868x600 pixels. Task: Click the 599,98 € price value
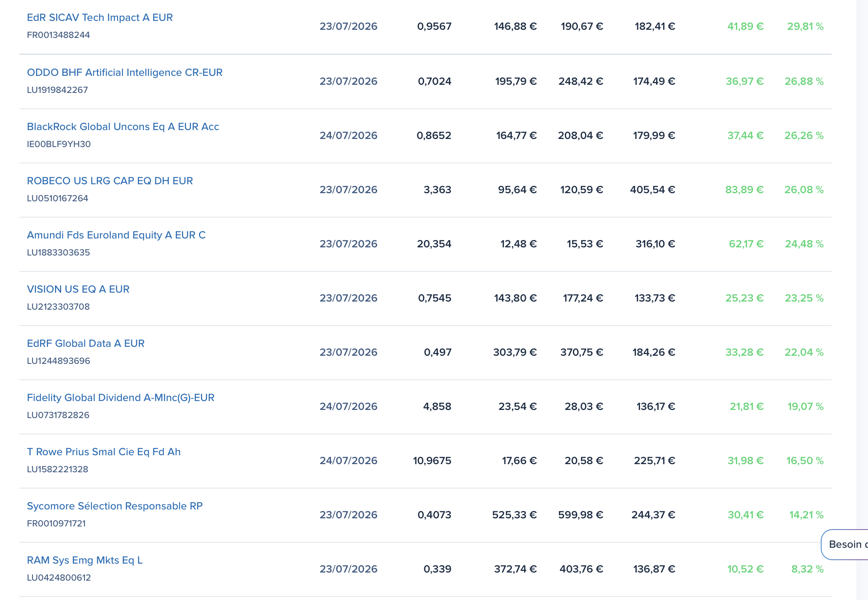tap(581, 515)
